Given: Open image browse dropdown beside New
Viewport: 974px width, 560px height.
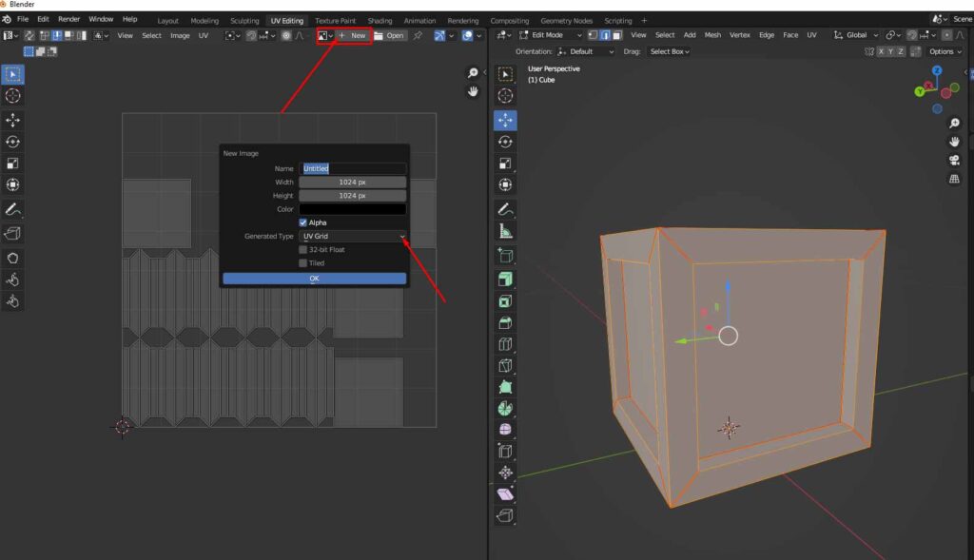Looking at the screenshot, I should pos(325,35).
